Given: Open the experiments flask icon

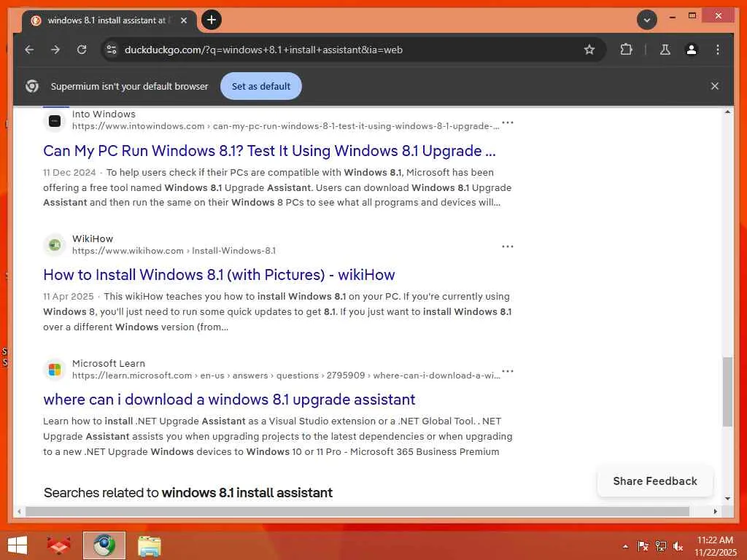Looking at the screenshot, I should 665,50.
